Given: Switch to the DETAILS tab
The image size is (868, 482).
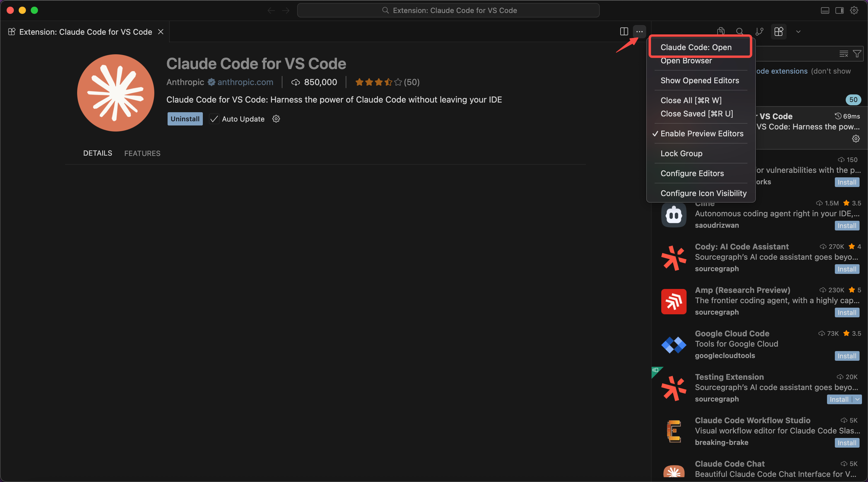Looking at the screenshot, I should [x=98, y=153].
